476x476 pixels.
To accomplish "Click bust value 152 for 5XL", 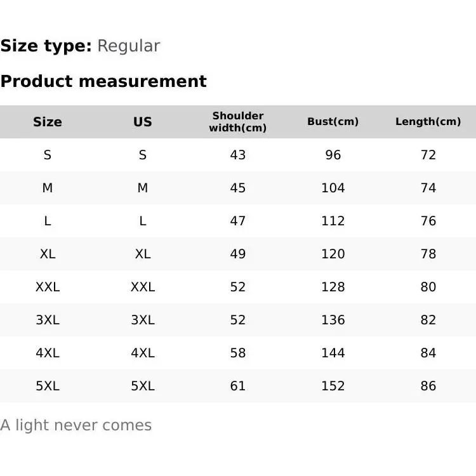I will (x=333, y=386).
